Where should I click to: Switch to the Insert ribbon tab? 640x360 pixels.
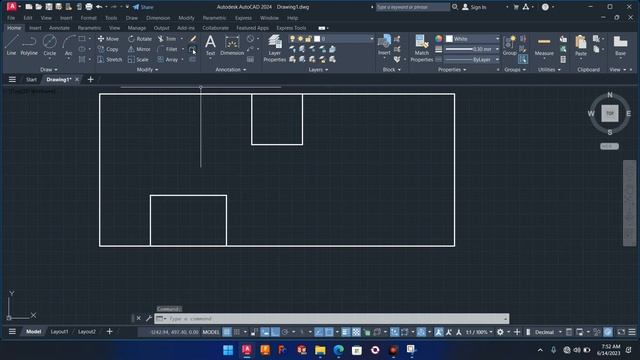[35, 28]
